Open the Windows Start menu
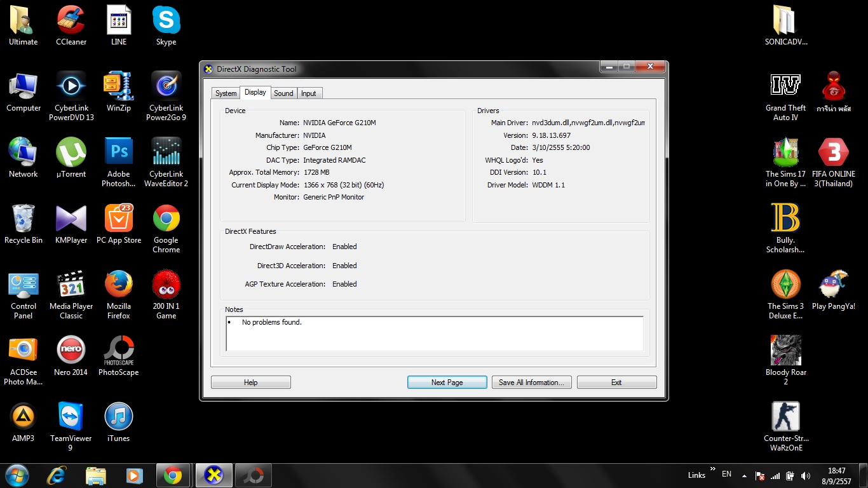The image size is (868, 488). [17, 475]
